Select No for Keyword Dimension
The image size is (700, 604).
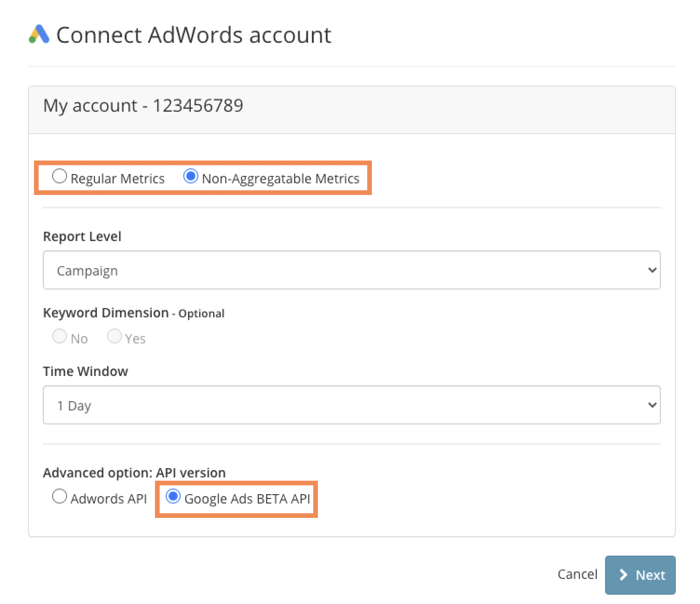60,336
